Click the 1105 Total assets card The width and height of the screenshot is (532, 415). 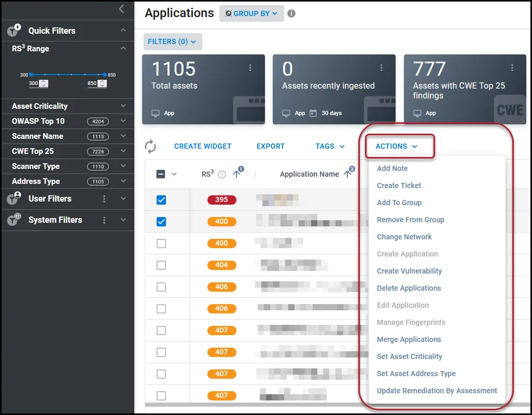[204, 90]
